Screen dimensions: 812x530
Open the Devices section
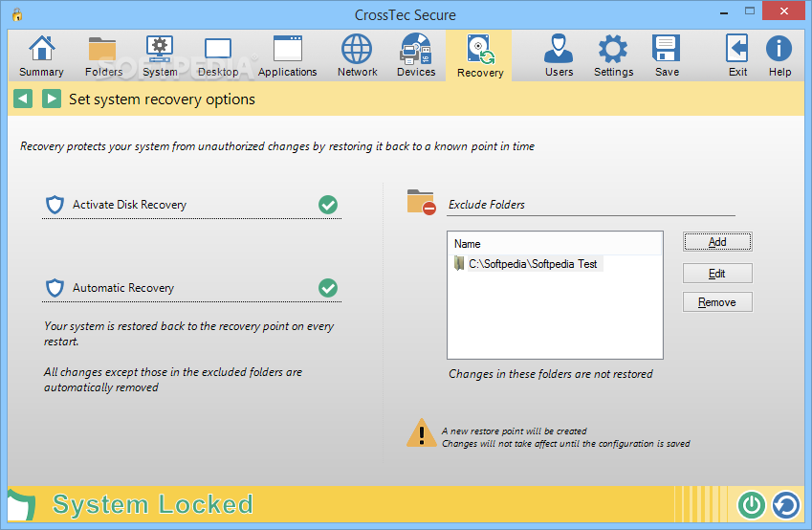coord(416,55)
